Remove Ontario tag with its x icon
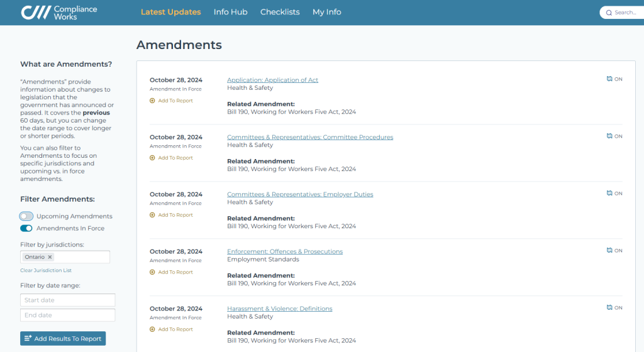644x352 pixels. 50,257
